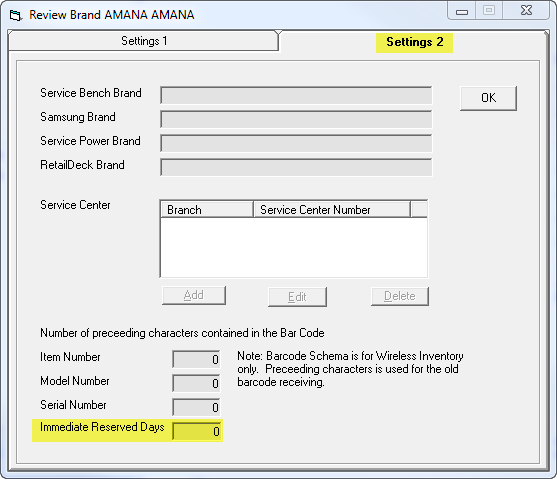Click the OK button
Image resolution: width=557 pixels, height=479 pixels.
(488, 98)
